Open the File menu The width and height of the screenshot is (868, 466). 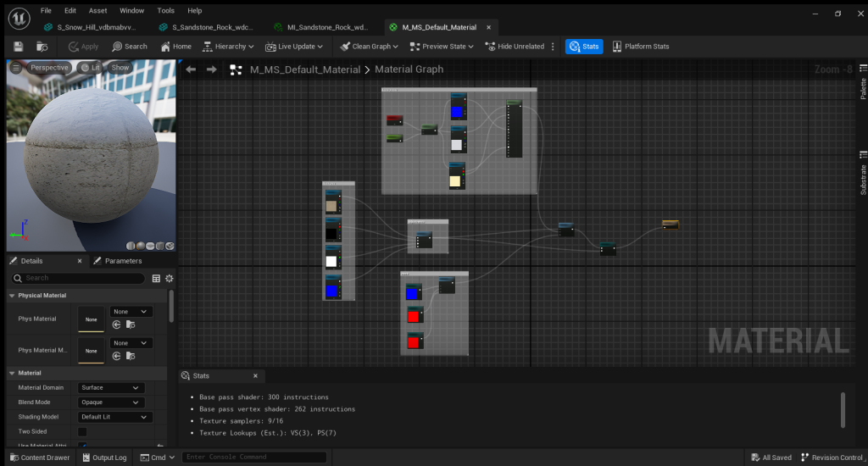point(46,10)
